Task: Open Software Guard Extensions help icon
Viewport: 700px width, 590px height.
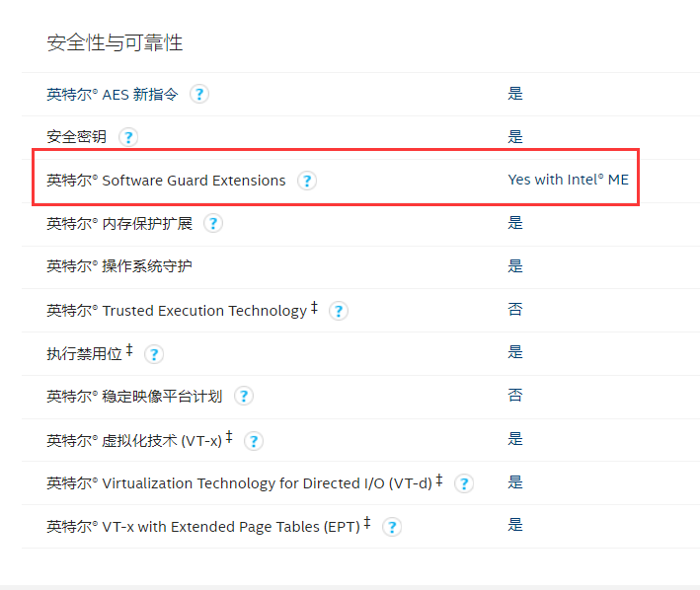Action: click(x=307, y=181)
